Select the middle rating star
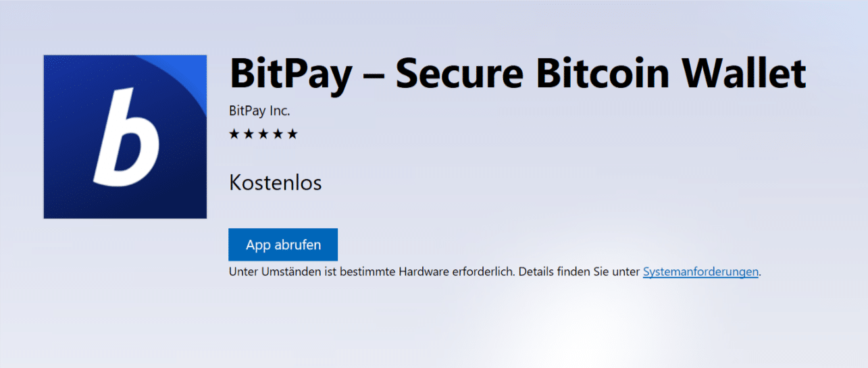The width and height of the screenshot is (868, 368). pos(263,134)
